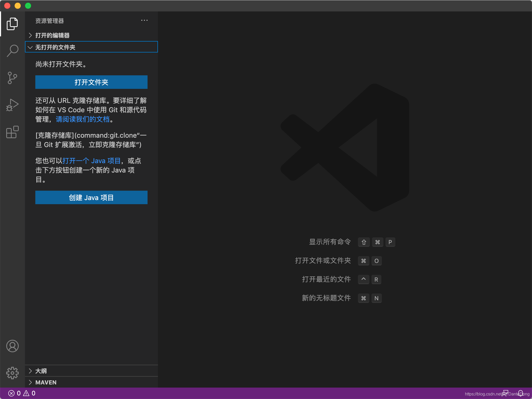Open the Source Control view icon
The image size is (532, 399).
12,78
